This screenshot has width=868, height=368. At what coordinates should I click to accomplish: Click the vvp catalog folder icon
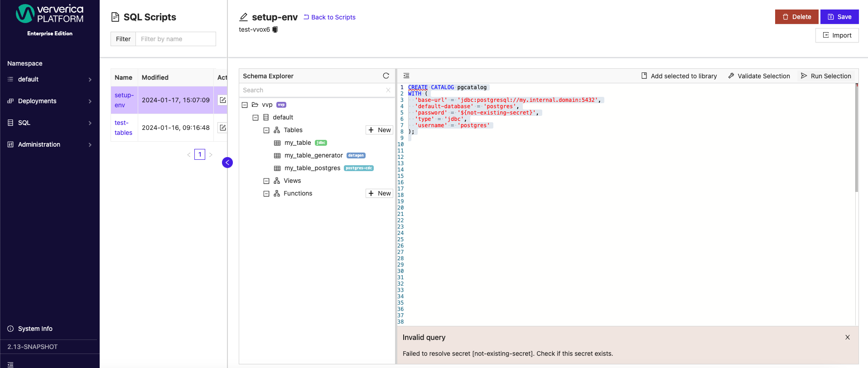(x=255, y=105)
